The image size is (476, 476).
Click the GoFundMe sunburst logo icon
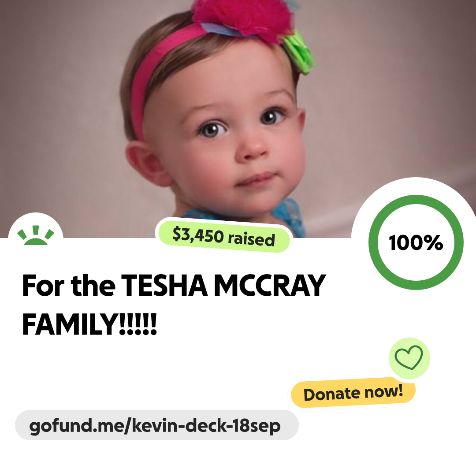[36, 235]
